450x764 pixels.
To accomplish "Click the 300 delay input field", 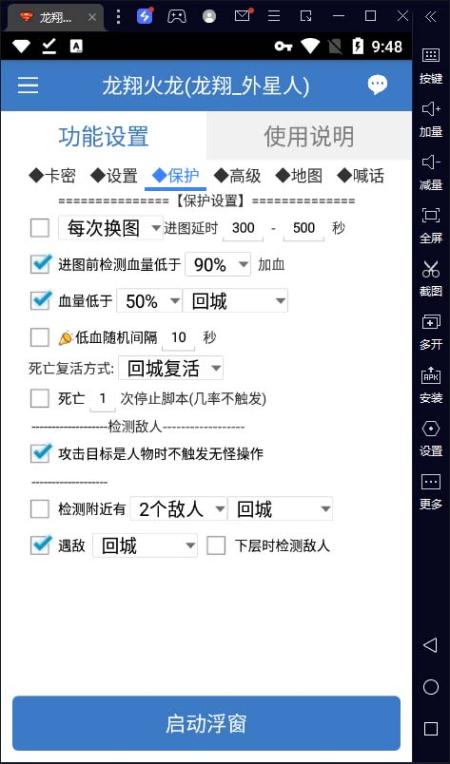I will click(243, 228).
